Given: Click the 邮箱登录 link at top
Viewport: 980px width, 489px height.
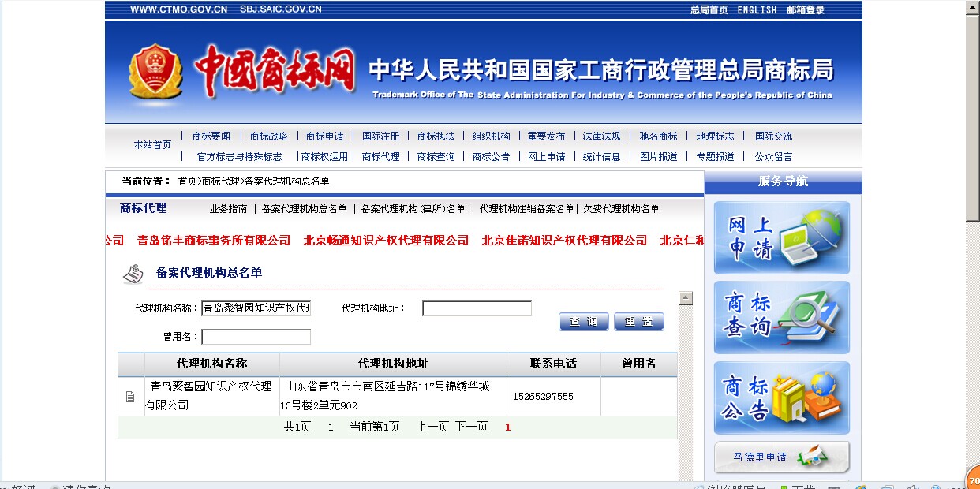Looking at the screenshot, I should (x=805, y=10).
